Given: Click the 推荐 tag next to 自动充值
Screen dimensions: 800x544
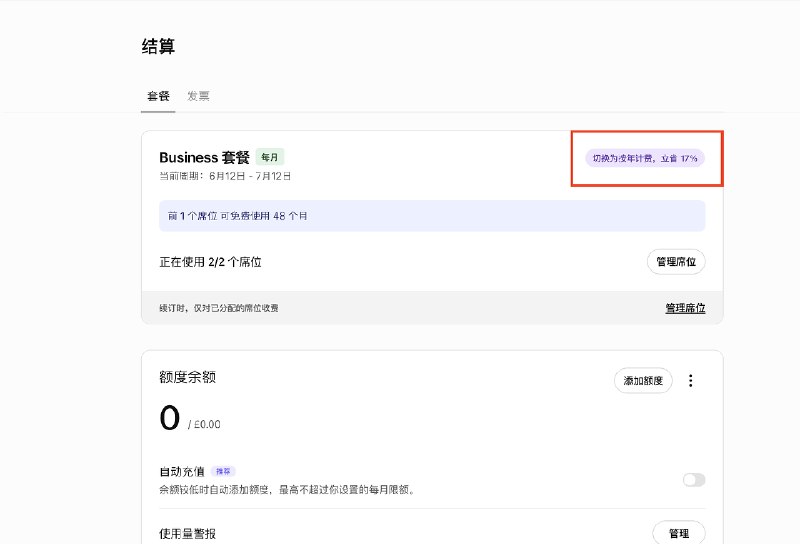Looking at the screenshot, I should pos(223,471).
